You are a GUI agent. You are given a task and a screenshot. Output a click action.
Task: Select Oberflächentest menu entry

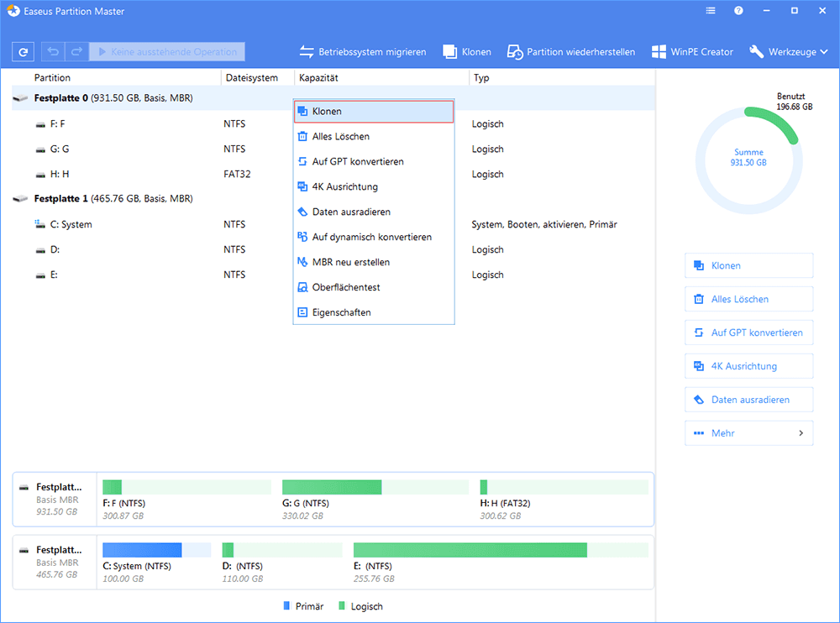tap(374, 288)
